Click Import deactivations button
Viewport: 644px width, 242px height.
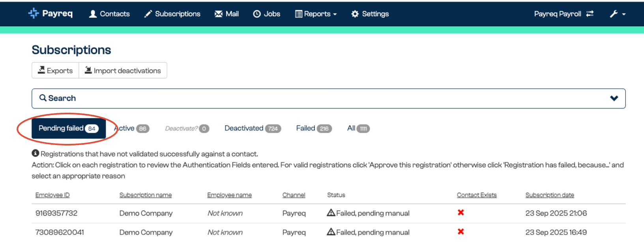123,71
